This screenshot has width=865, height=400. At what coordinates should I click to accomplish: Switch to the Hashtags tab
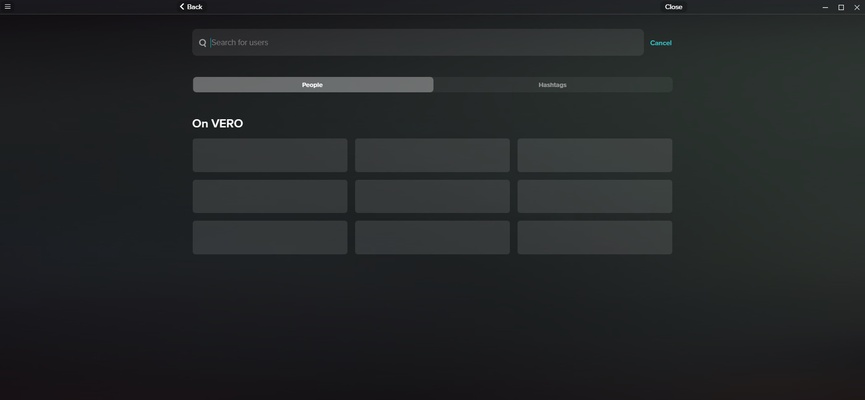[553, 85]
